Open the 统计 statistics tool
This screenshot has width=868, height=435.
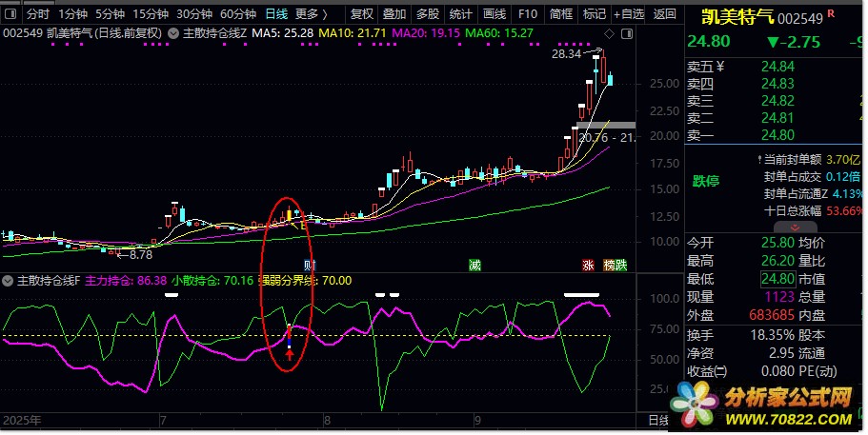pos(460,14)
